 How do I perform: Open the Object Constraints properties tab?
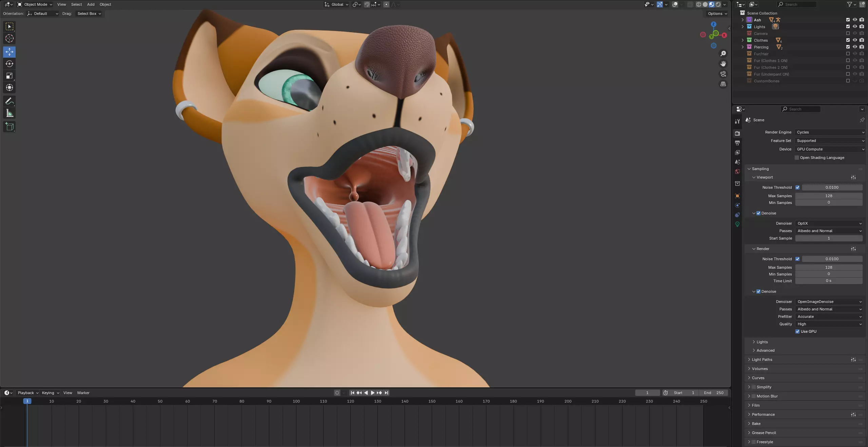pos(737,215)
